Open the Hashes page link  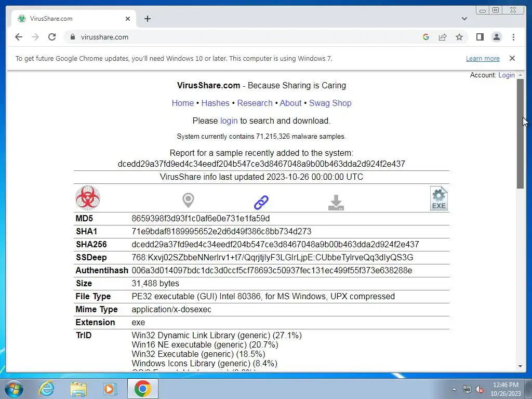(x=216, y=103)
